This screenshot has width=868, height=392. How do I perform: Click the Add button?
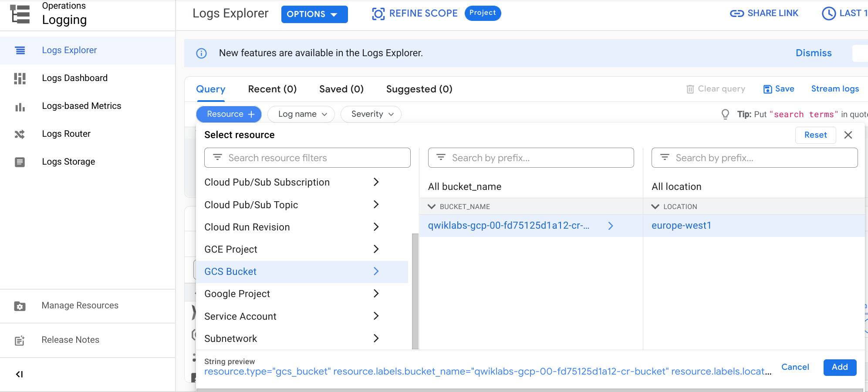point(840,367)
